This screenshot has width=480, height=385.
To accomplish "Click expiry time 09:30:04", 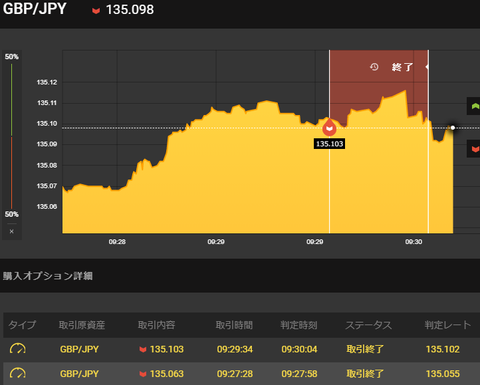I will coord(299,349).
